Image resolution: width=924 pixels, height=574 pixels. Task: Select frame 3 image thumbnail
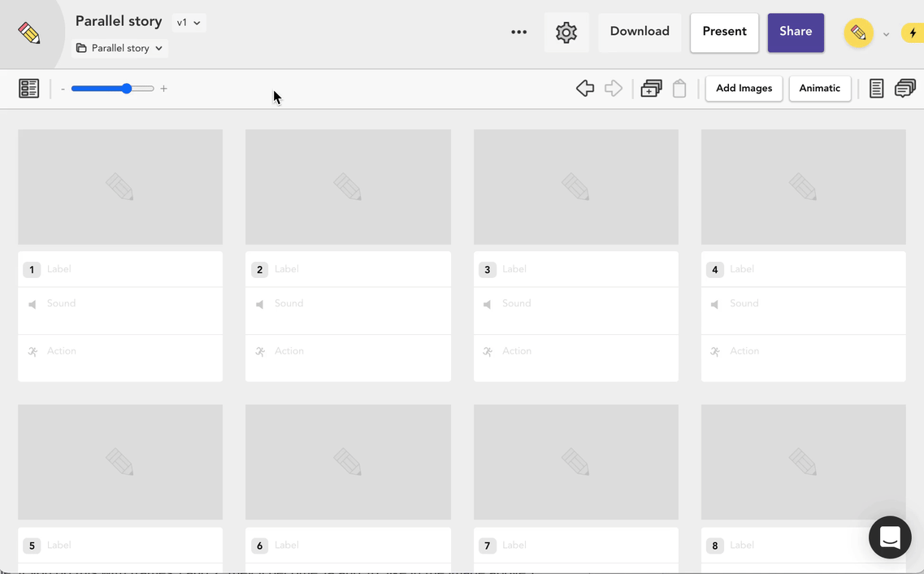(575, 187)
